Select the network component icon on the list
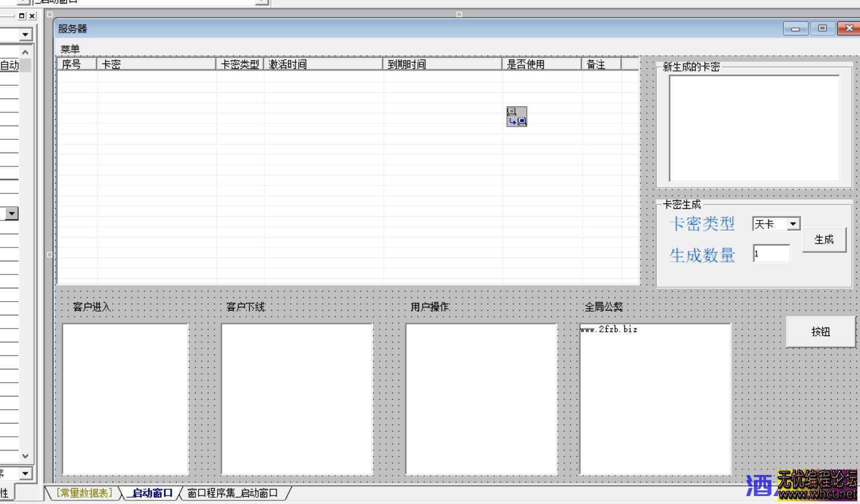This screenshot has width=860, height=504. click(517, 117)
